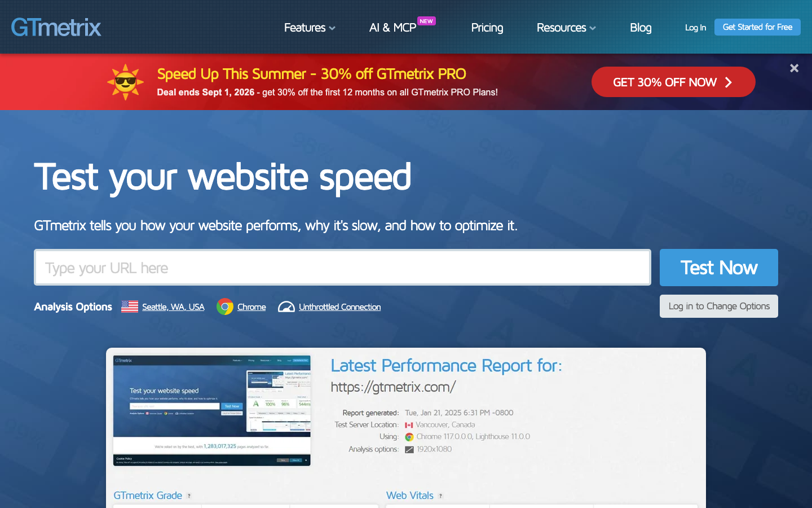Click the NEW badge on AI & MCP
812x508 pixels.
click(x=426, y=21)
